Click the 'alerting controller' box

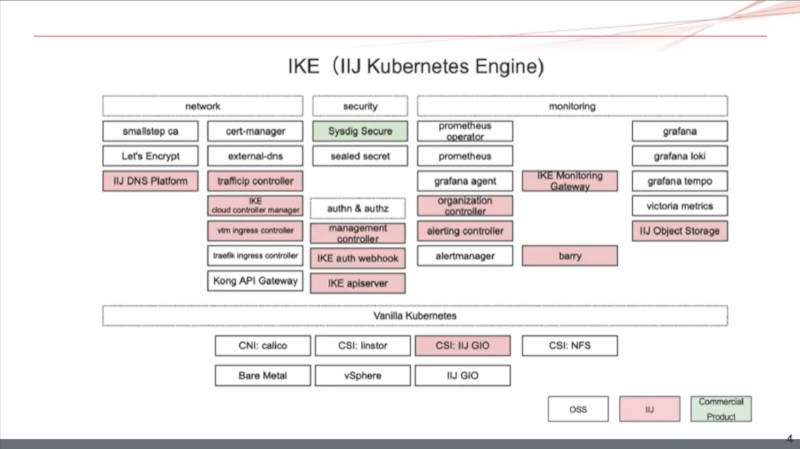click(465, 231)
